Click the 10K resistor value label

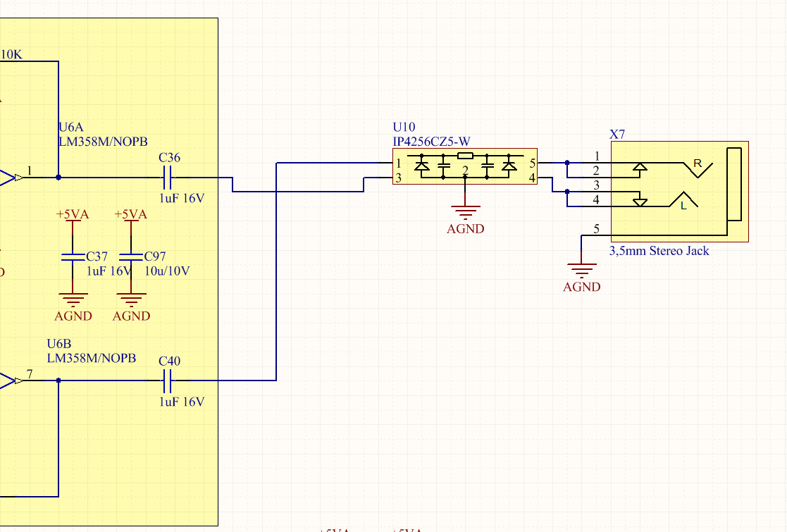point(11,55)
